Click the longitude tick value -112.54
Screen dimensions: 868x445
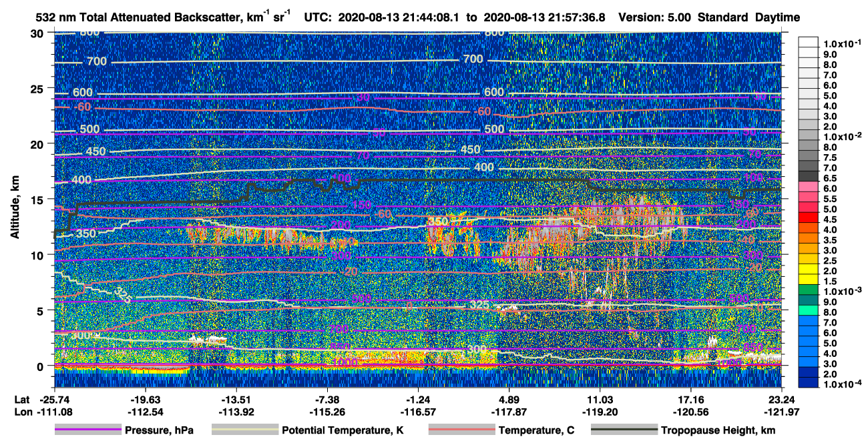tap(145, 412)
